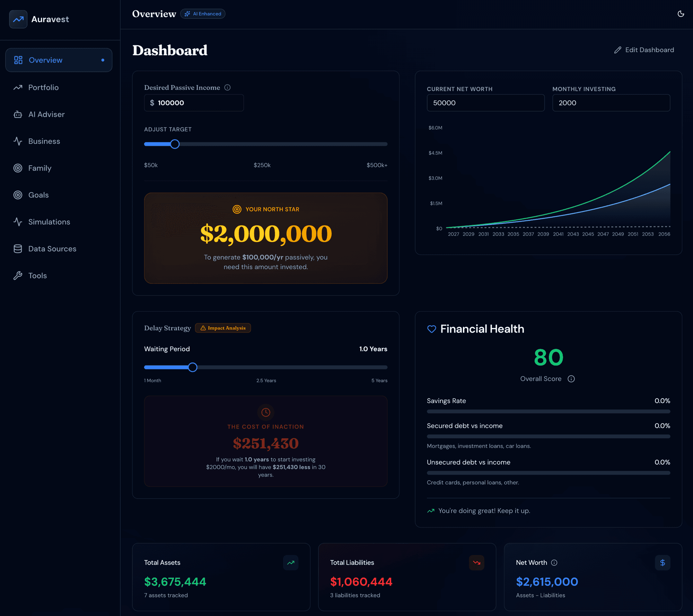Viewport: 693px width, 616px height.
Task: Click the Desired Passive Income input field
Action: 194,103
